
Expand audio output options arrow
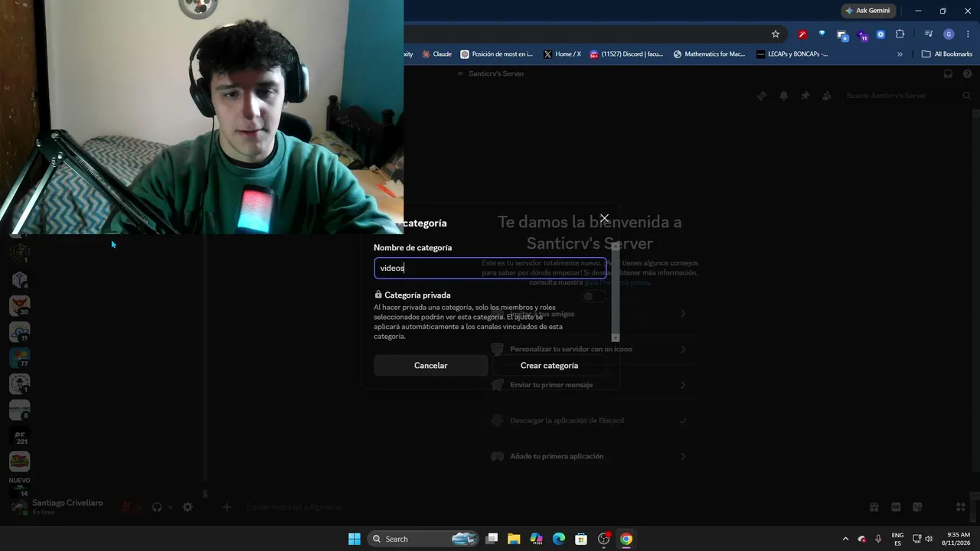pos(170,507)
